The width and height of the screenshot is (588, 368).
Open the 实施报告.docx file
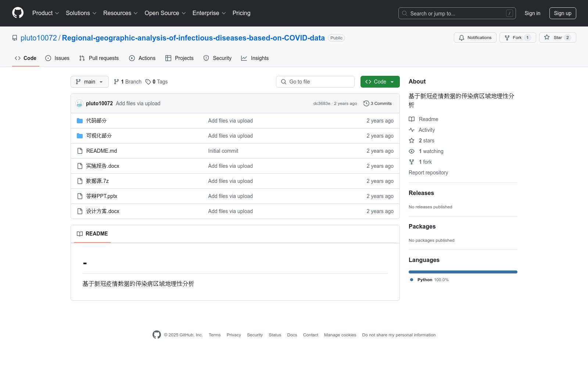pos(103,166)
